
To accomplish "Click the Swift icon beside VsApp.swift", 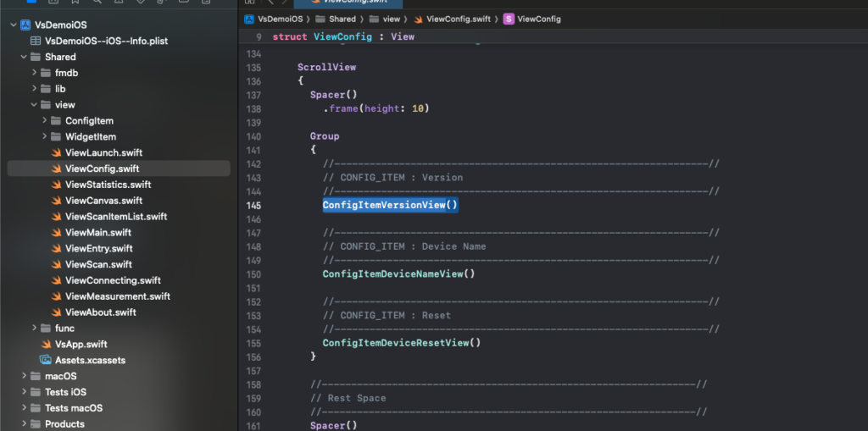I will [47, 345].
